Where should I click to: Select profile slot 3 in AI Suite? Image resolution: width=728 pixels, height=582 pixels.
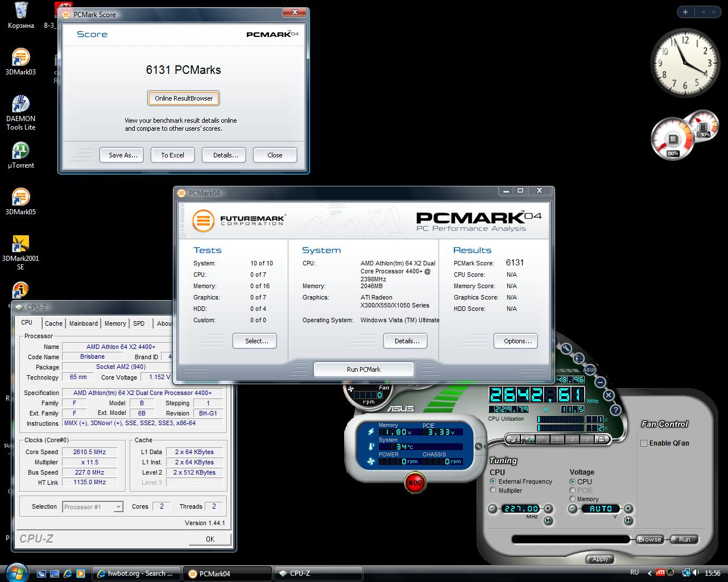click(586, 439)
